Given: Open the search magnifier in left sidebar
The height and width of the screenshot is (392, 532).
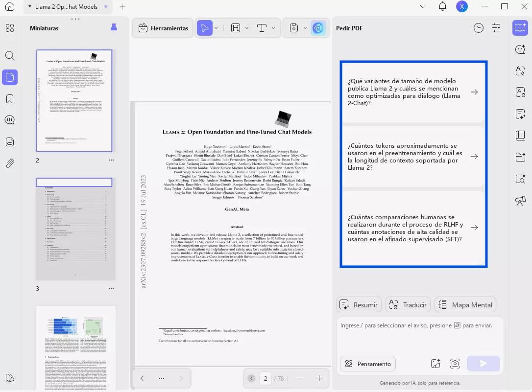Looking at the screenshot, I should [x=10, y=56].
